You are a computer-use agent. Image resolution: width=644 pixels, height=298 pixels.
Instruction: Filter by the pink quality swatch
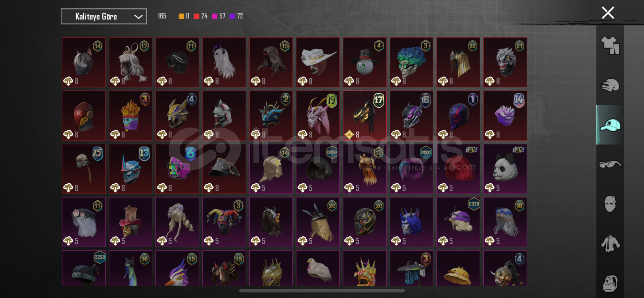pos(214,16)
